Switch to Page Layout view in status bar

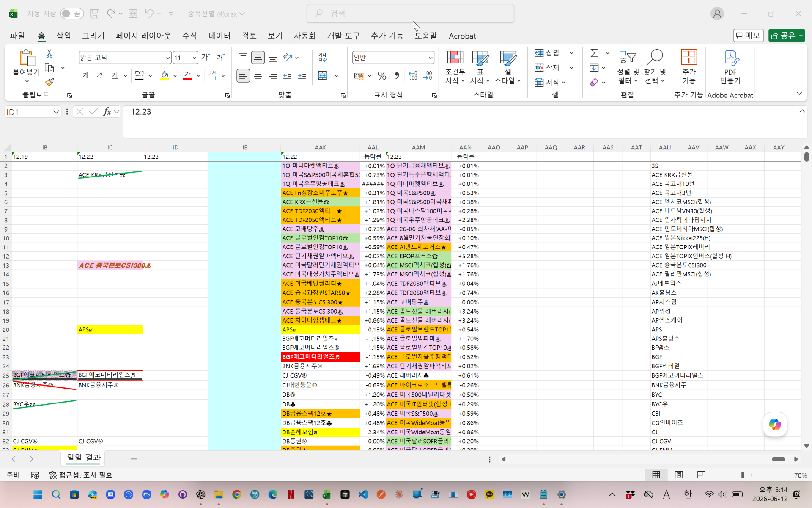coord(679,475)
